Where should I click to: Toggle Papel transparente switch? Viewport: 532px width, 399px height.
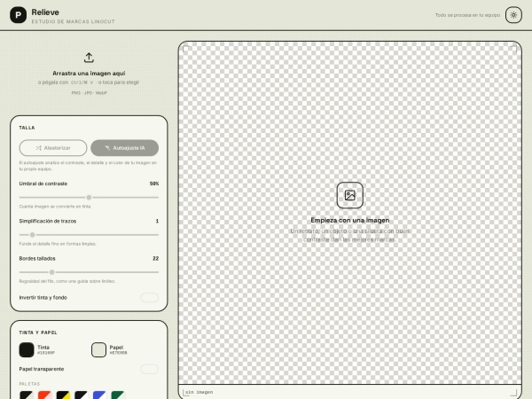pos(150,369)
